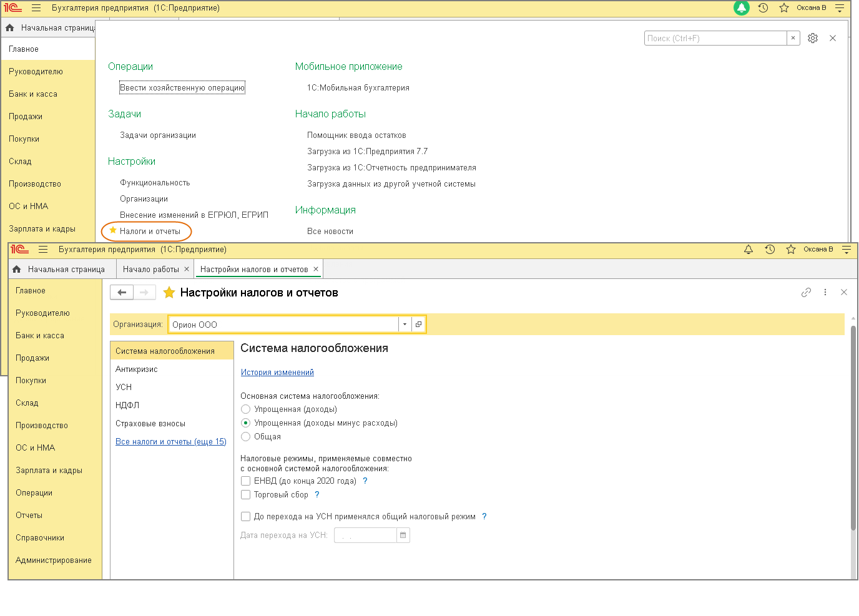
Task: Click the Дата перехода на УСН date field
Action: (365, 535)
